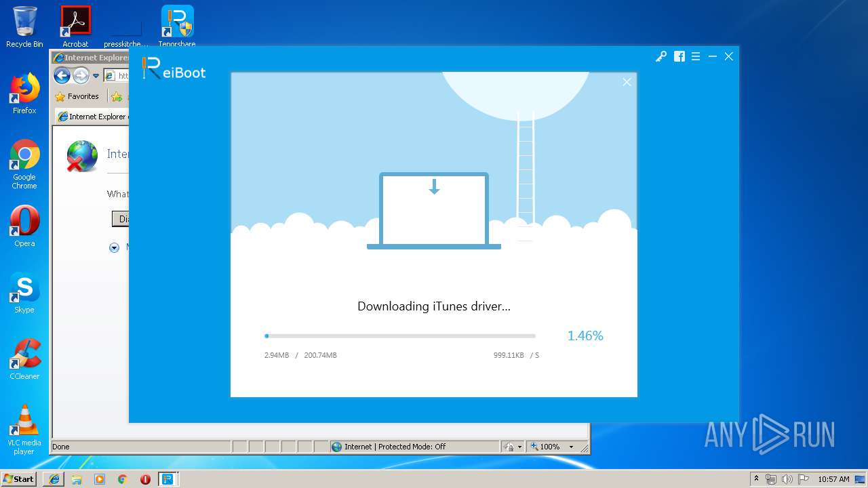Minimize the ReiBoot window

coord(712,57)
